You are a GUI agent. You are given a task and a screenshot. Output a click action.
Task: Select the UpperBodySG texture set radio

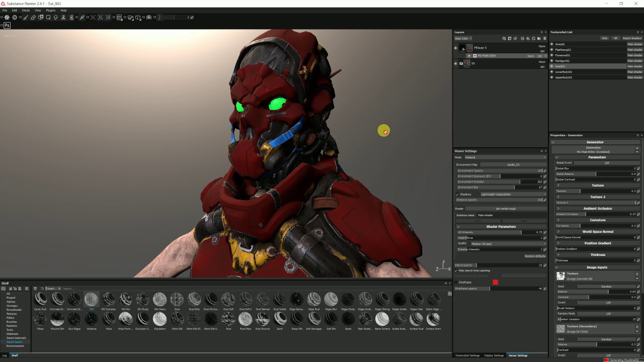[552, 77]
